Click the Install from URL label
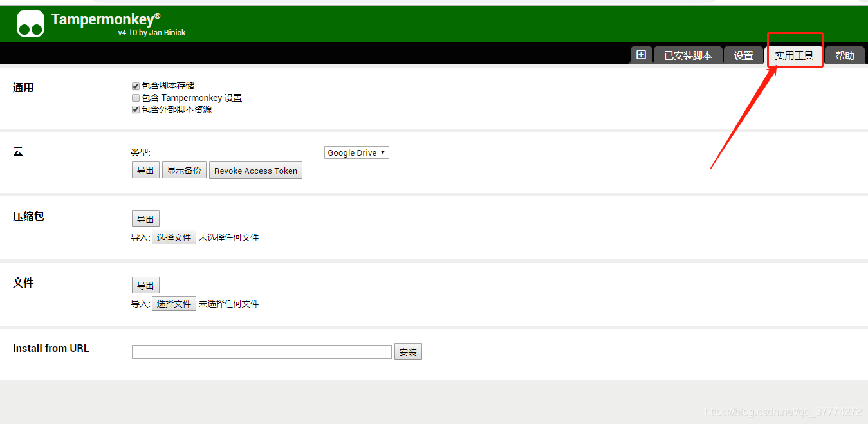Viewport: 868px width, 424px height. (x=51, y=348)
